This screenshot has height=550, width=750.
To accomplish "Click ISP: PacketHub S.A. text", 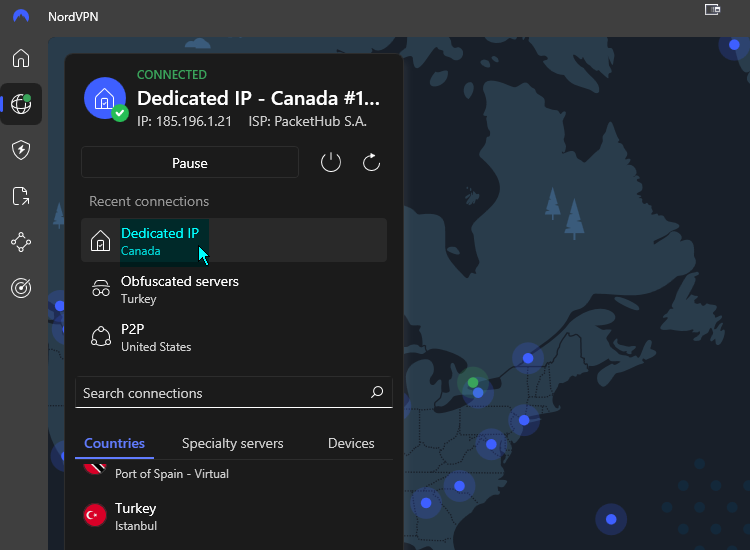I will 307,121.
